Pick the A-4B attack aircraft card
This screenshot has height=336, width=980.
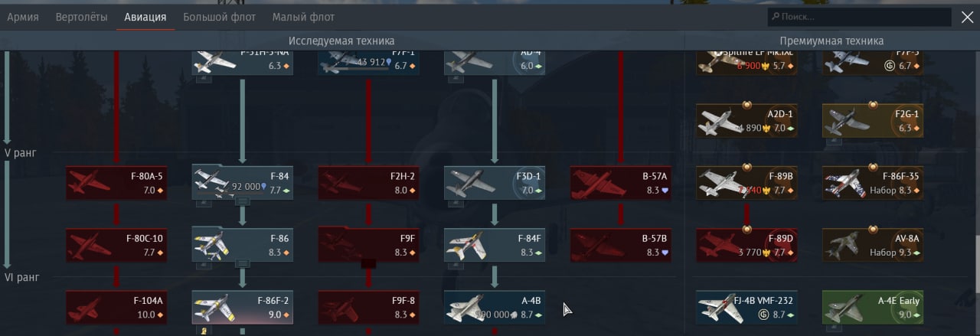495,307
